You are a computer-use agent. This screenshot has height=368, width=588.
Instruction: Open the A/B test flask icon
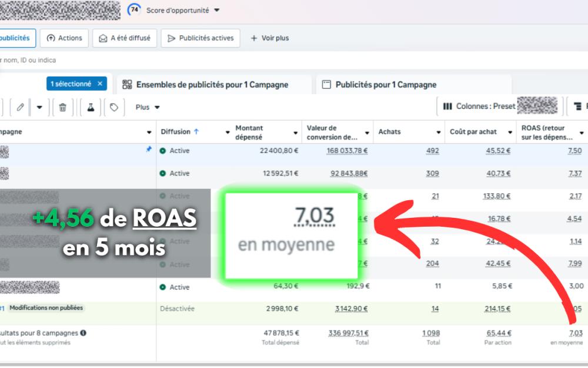(91, 107)
